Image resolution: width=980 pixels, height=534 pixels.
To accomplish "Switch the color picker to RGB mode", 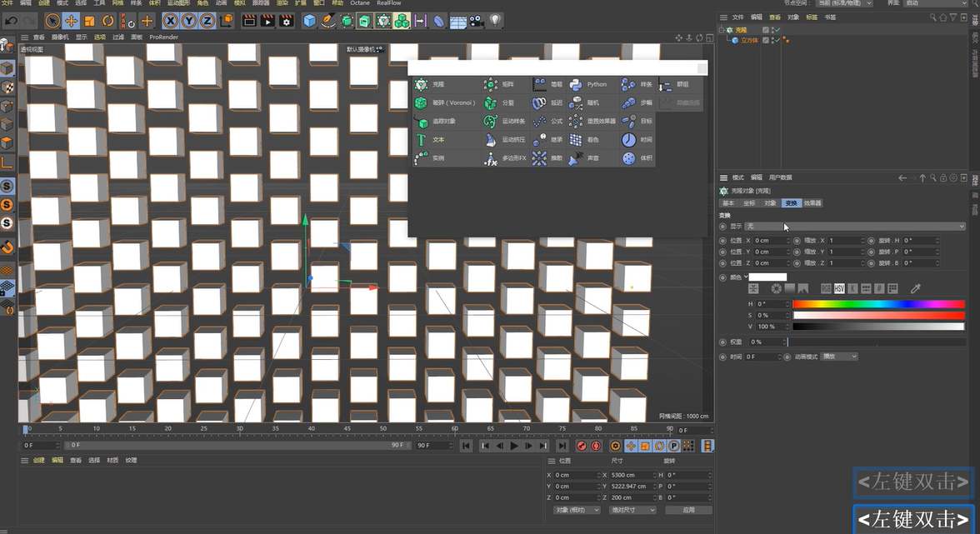I will point(826,288).
